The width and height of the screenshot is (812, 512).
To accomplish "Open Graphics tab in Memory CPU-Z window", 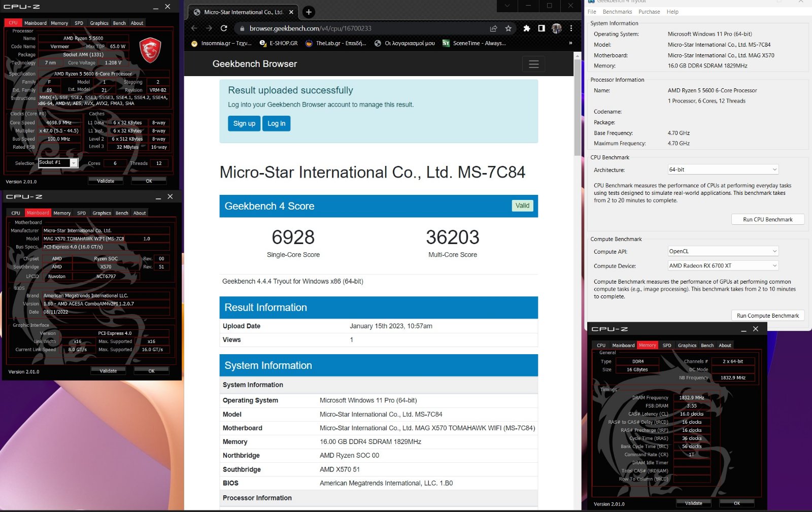I will coord(687,346).
